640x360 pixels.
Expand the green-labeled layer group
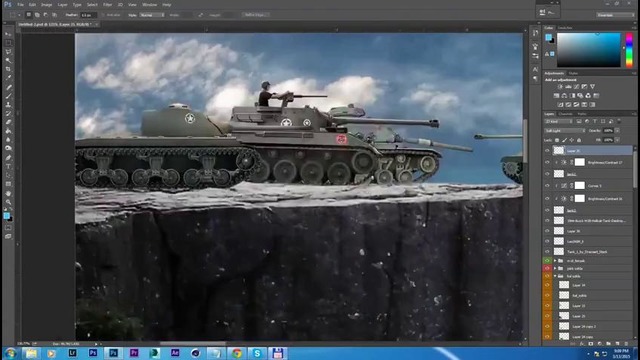click(x=555, y=260)
